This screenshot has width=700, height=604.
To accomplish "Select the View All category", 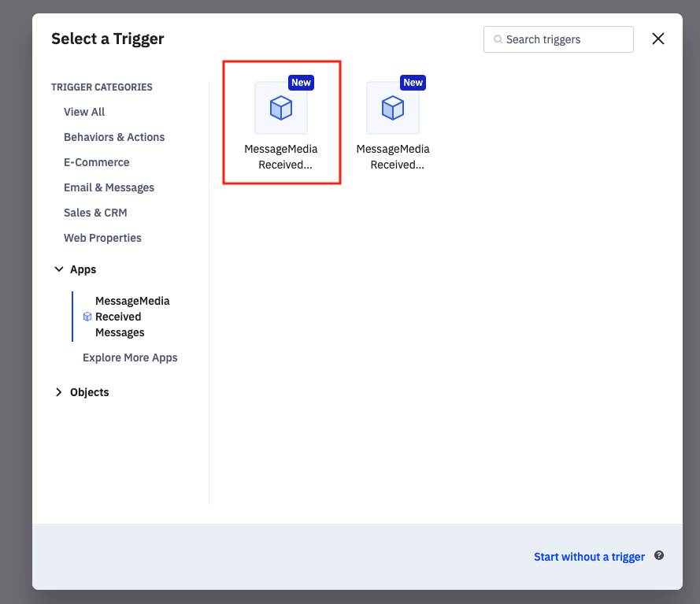I will 84,112.
